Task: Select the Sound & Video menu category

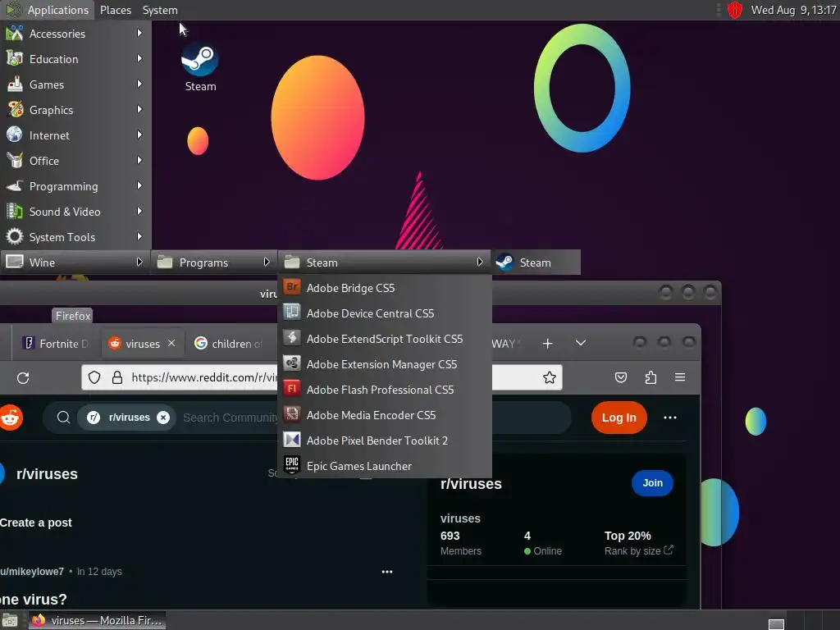Action: pyautogui.click(x=75, y=212)
